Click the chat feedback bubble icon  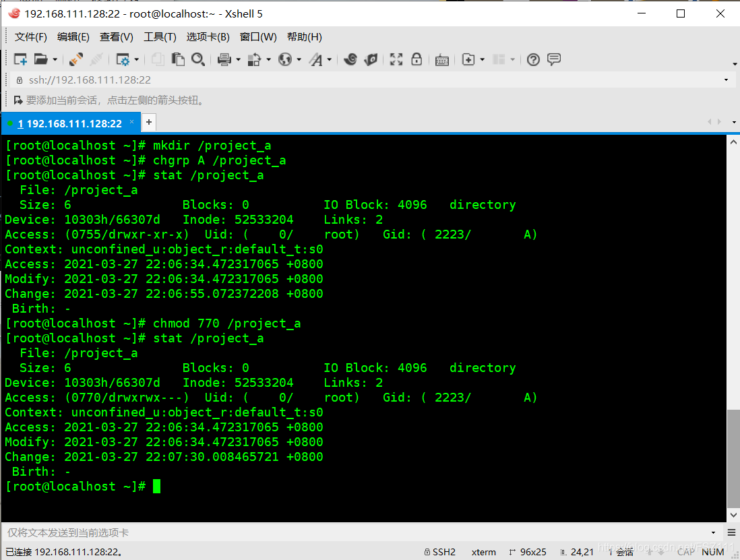[553, 59]
